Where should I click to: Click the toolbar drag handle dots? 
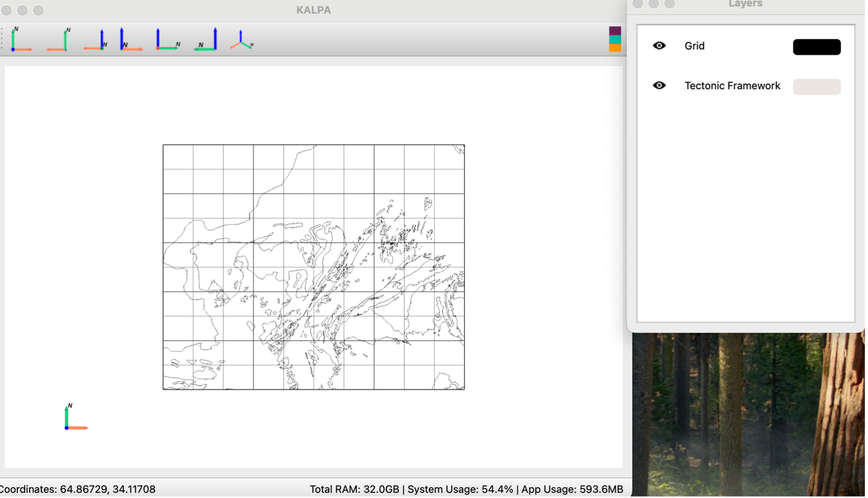point(3,40)
